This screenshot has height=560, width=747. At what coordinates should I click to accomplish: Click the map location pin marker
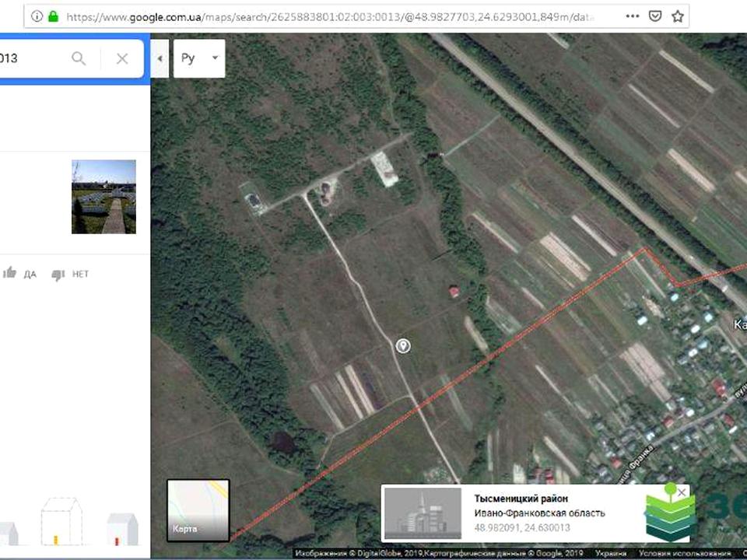[402, 346]
